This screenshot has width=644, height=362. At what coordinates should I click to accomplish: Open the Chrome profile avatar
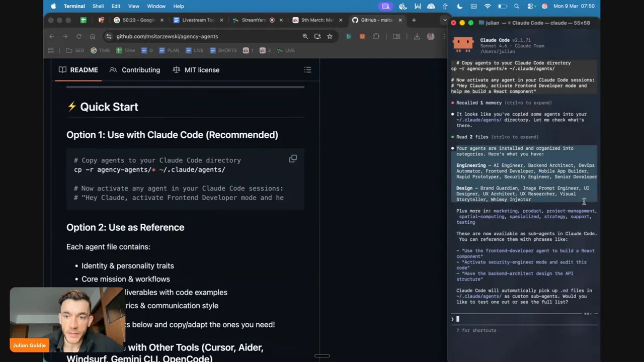431,36
